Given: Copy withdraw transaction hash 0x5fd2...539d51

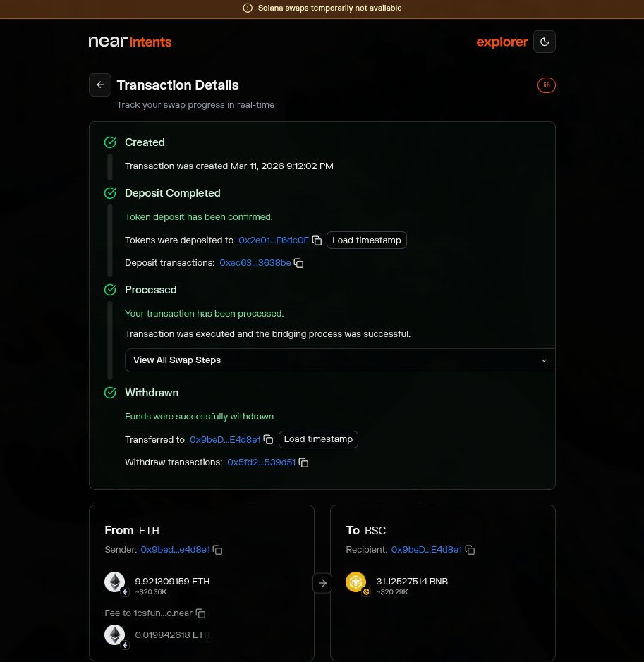Looking at the screenshot, I should 303,462.
